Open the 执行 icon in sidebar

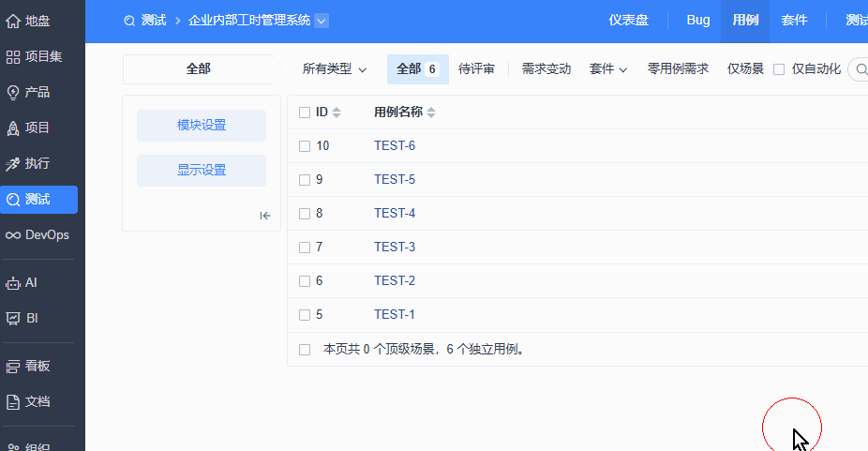coord(13,164)
